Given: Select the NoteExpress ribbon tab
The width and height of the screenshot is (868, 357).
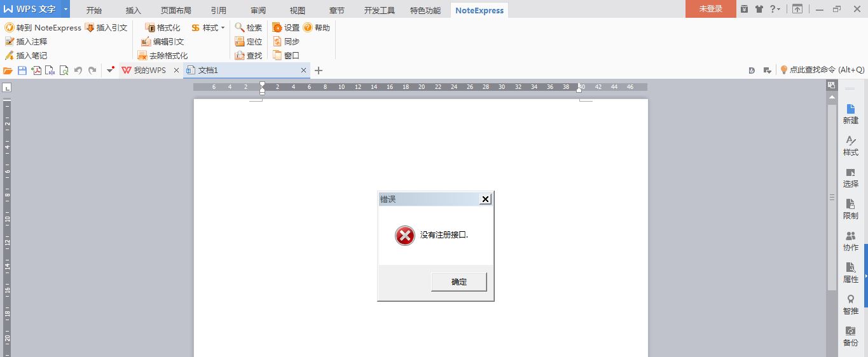Looking at the screenshot, I should [x=479, y=10].
